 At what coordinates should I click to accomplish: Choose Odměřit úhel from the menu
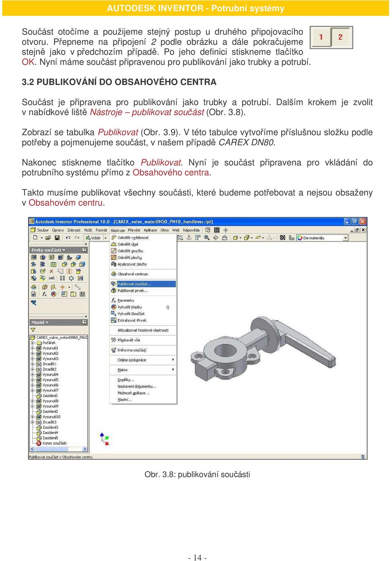143,244
